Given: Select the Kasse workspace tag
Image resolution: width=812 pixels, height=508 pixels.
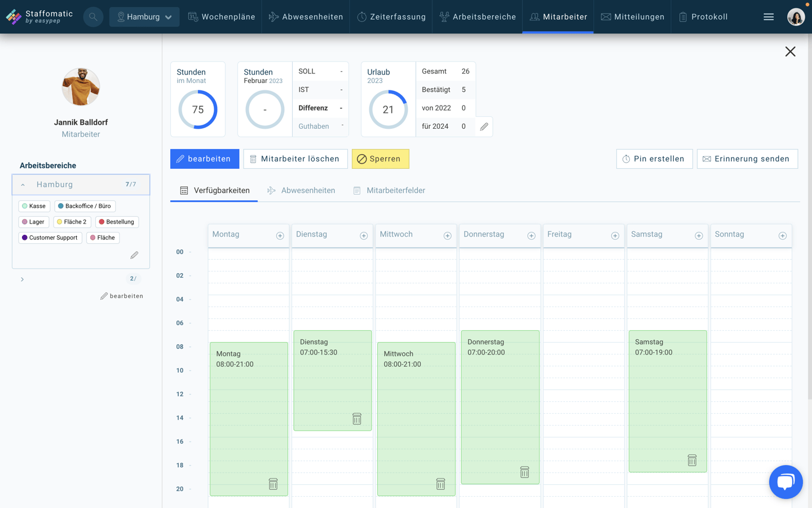Looking at the screenshot, I should 34,206.
